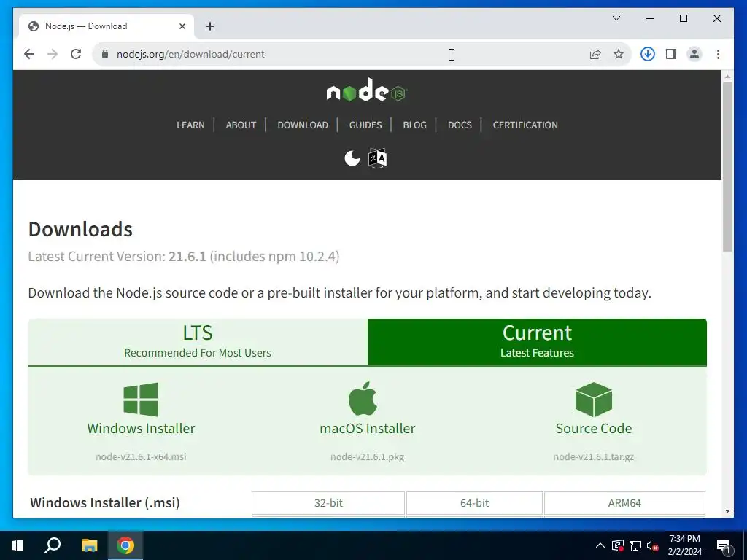The height and width of the screenshot is (560, 747).
Task: Click the taskbar clock 7:34 PM
Action: click(x=684, y=539)
